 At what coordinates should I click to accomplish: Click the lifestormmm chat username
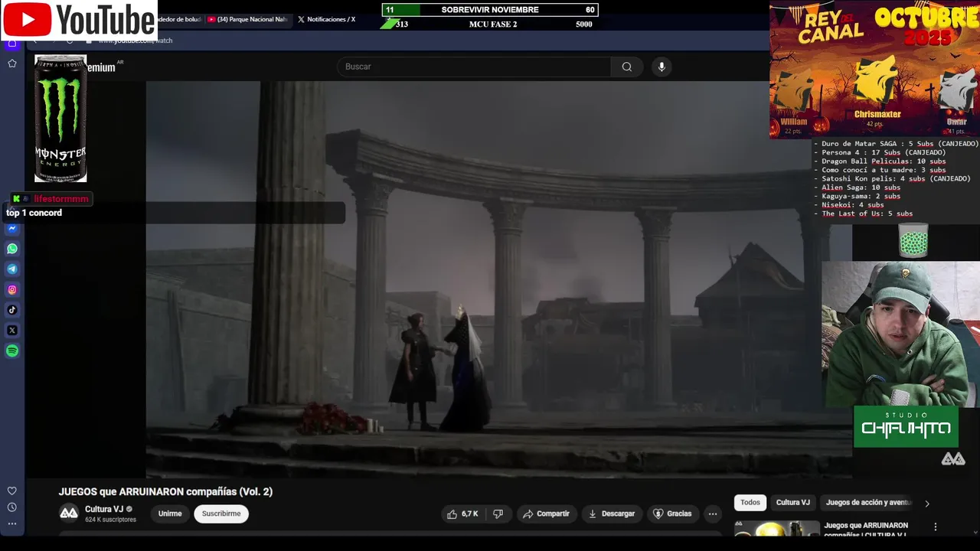click(61, 199)
